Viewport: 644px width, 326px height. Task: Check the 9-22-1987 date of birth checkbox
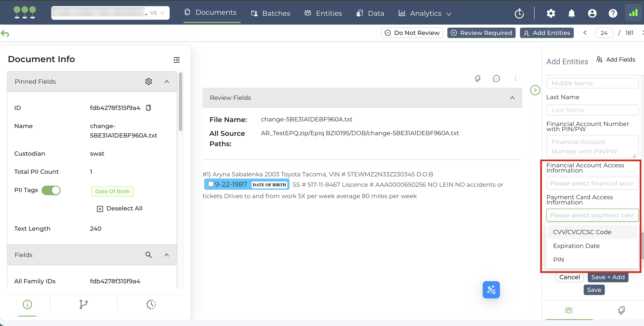[x=211, y=184]
